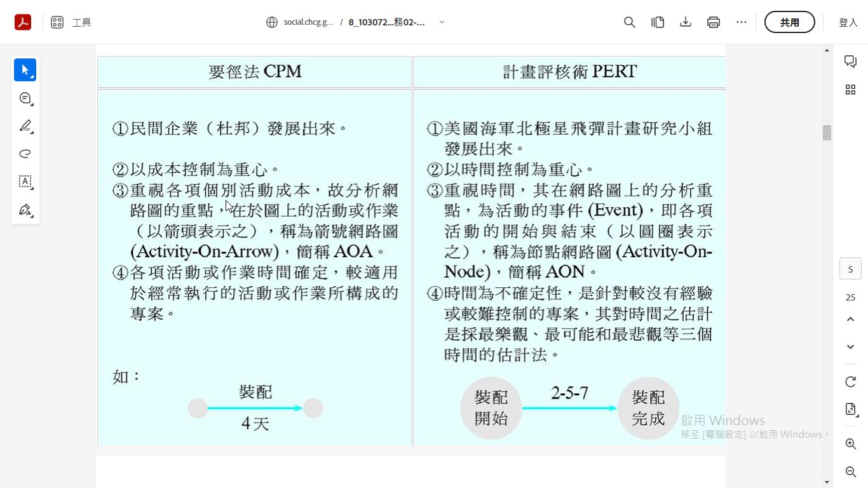Go to next page with down chevron

pyautogui.click(x=850, y=347)
